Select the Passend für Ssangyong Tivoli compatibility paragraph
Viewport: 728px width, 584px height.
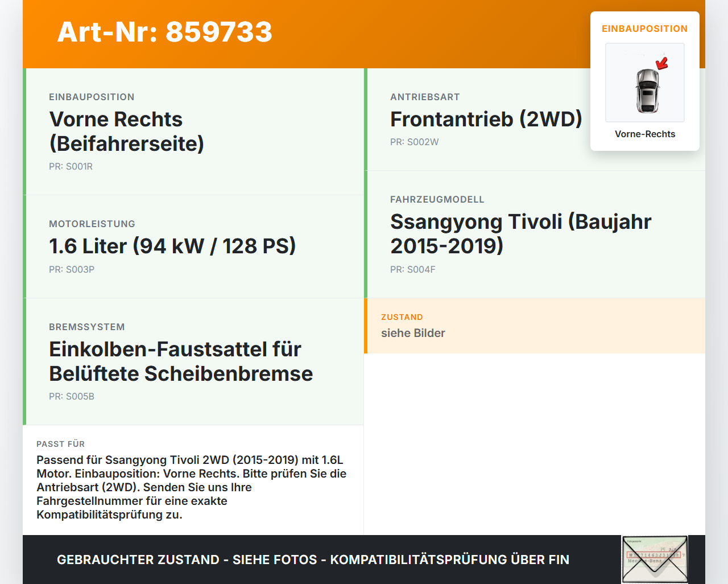tap(192, 487)
